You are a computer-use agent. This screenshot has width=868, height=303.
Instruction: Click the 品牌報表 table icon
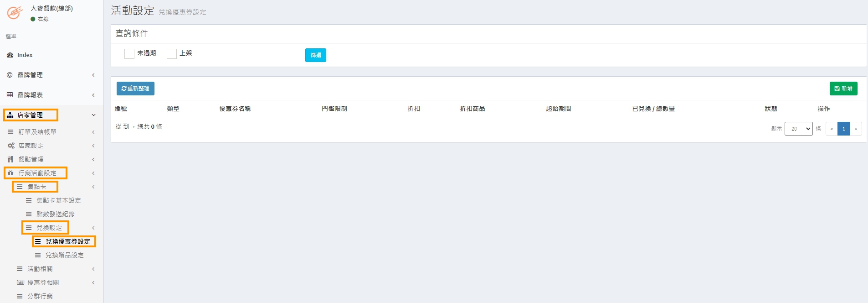(10, 95)
